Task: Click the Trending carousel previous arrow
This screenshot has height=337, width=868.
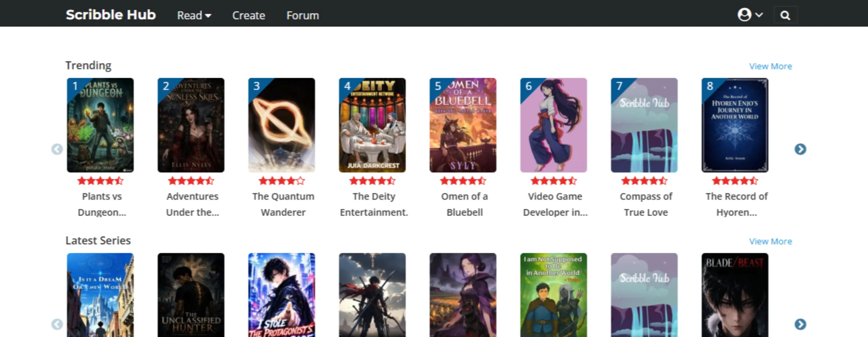Action: (x=57, y=149)
